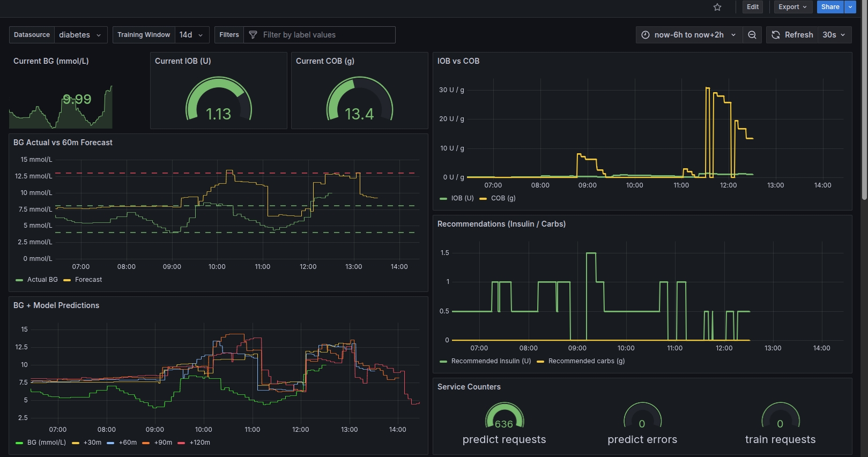Click the clock icon in time picker
868x457 pixels.
pyautogui.click(x=646, y=35)
